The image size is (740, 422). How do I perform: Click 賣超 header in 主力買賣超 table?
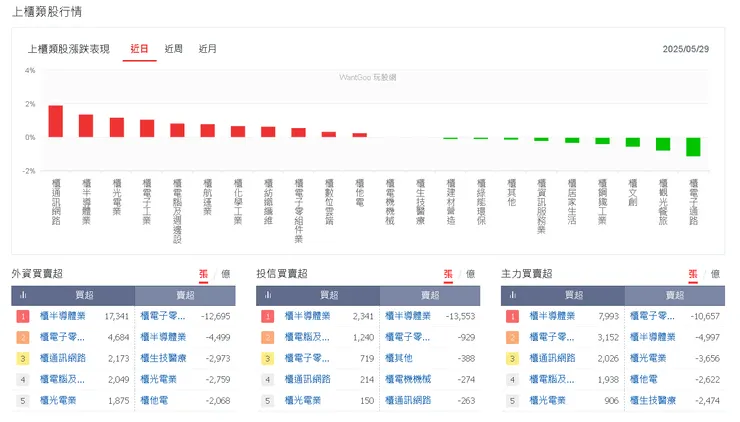coord(675,295)
